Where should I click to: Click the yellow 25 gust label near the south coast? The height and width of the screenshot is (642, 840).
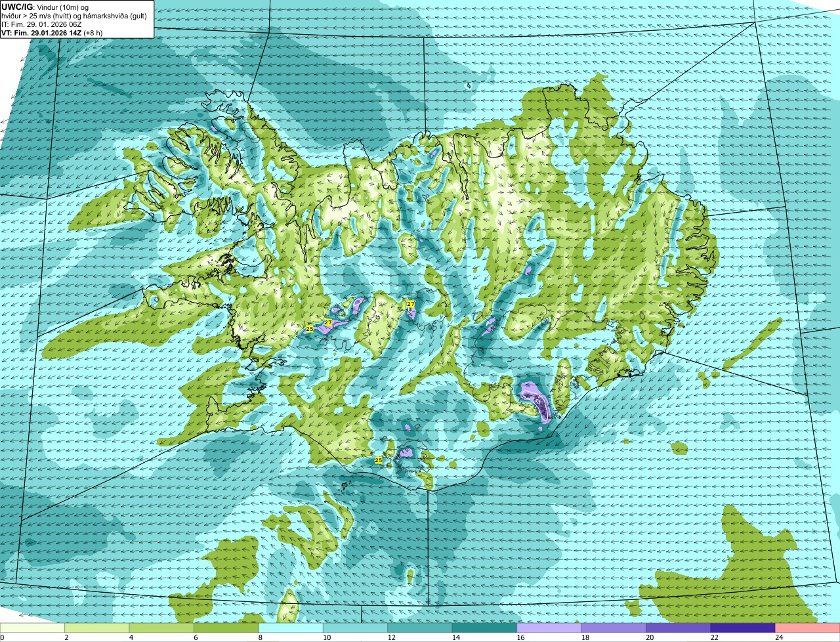tap(379, 460)
